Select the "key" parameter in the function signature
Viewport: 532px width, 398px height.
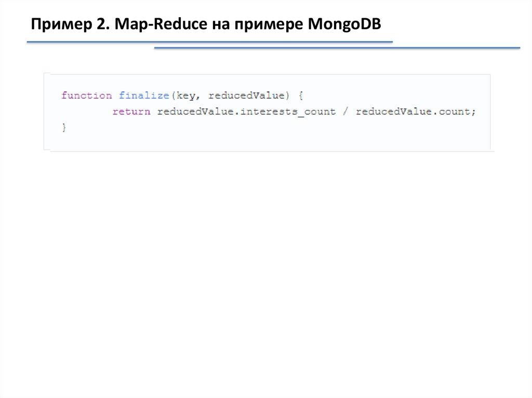pyautogui.click(x=185, y=95)
